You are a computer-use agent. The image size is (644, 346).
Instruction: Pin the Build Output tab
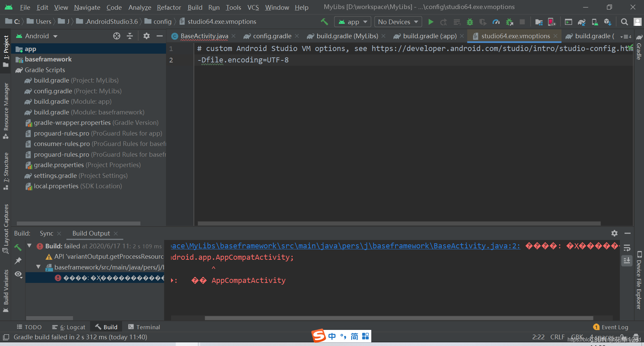tap(18, 260)
